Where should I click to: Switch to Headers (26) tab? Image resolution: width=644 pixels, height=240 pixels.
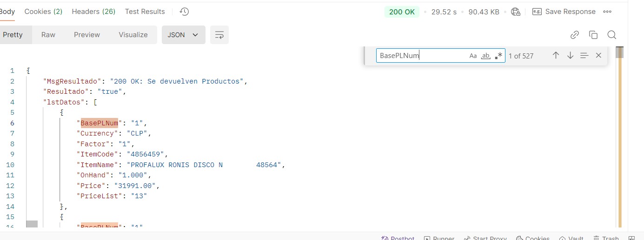[93, 12]
